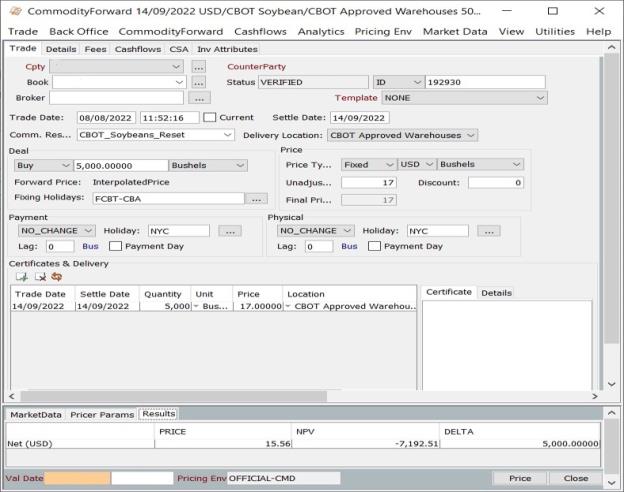
Task: Switch to the MarketData tab
Action: click(36, 415)
